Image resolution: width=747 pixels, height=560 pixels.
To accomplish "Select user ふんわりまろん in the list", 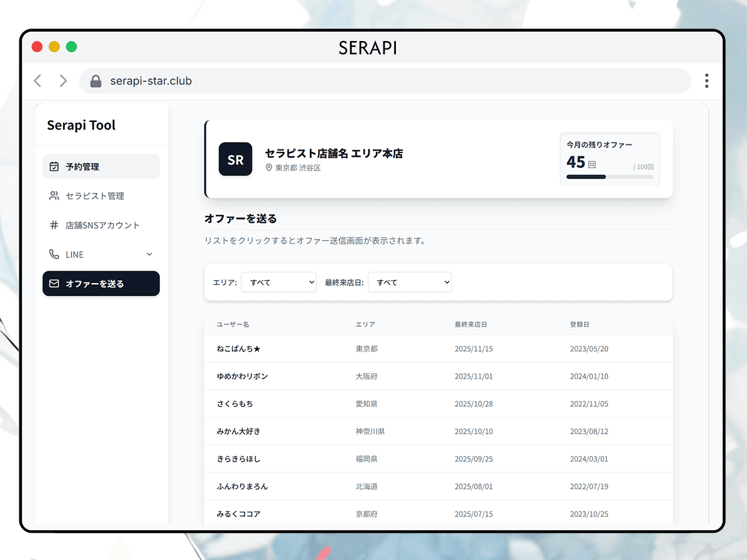I will point(438,486).
